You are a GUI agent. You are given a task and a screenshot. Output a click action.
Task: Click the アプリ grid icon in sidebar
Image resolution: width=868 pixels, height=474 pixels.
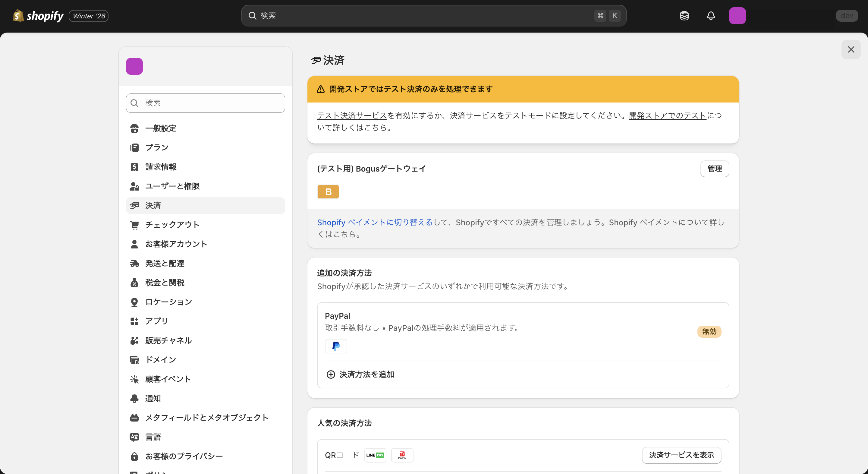pyautogui.click(x=134, y=321)
